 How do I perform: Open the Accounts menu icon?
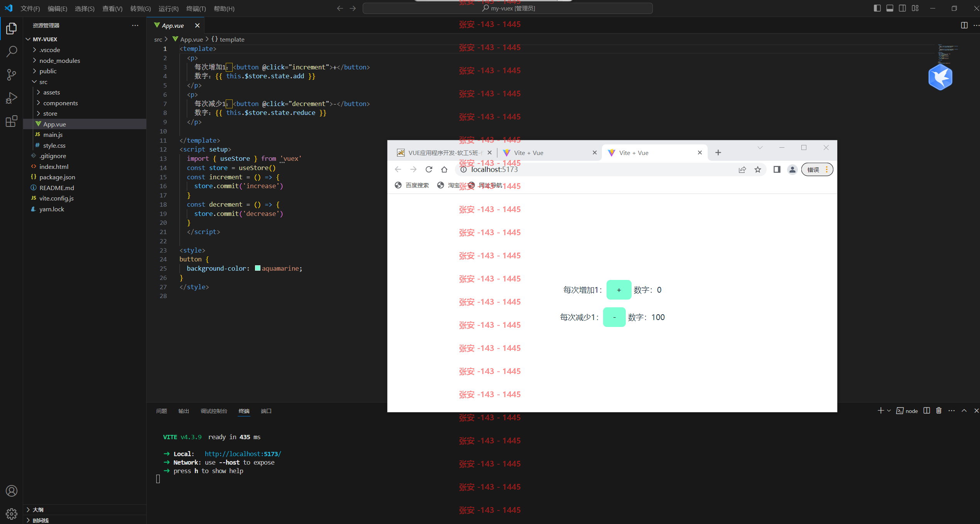tap(12, 491)
